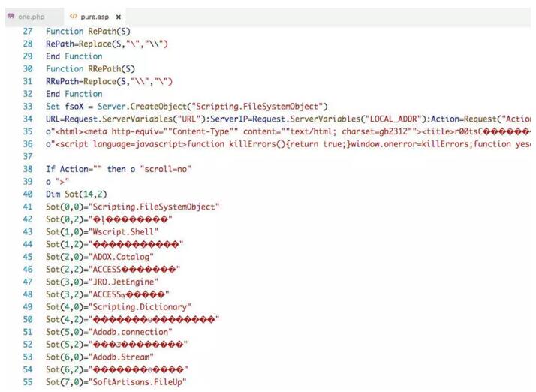Image resolution: width=536 pixels, height=392 pixels.
Task: Click "Function RePath(S)" on line 27
Action: tap(88, 32)
